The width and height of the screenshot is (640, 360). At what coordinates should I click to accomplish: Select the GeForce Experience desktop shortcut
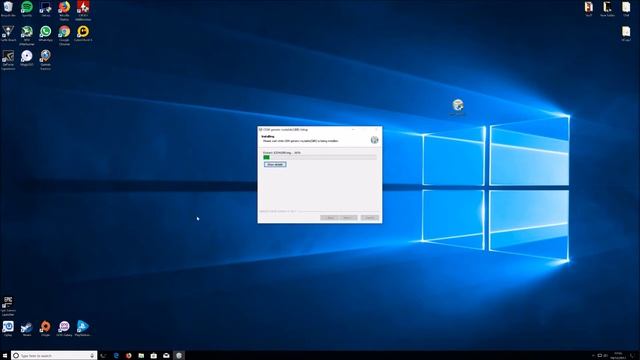pos(8,60)
